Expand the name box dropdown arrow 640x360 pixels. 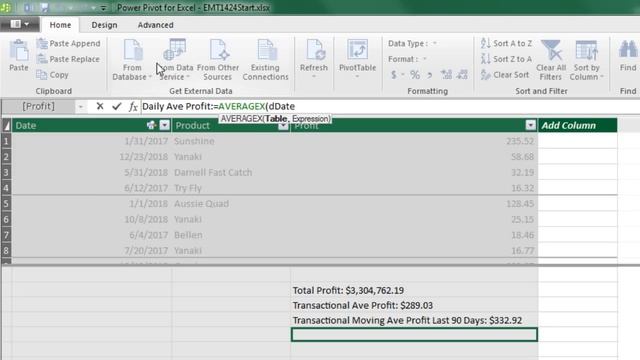pyautogui.click(x=81, y=107)
